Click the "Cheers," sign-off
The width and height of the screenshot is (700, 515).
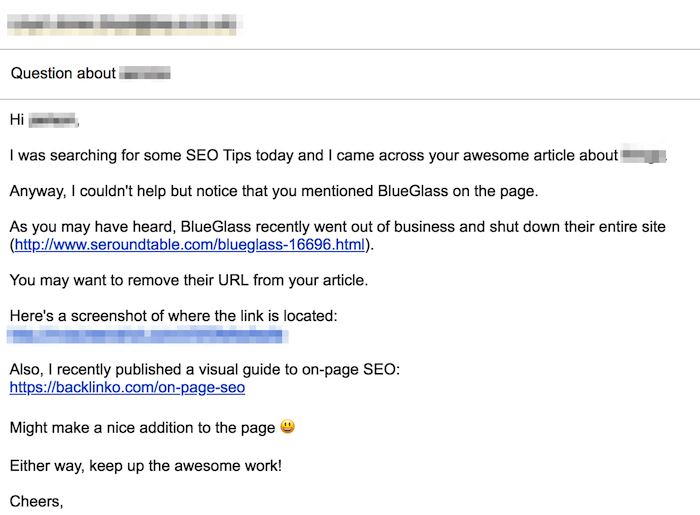[36, 500]
